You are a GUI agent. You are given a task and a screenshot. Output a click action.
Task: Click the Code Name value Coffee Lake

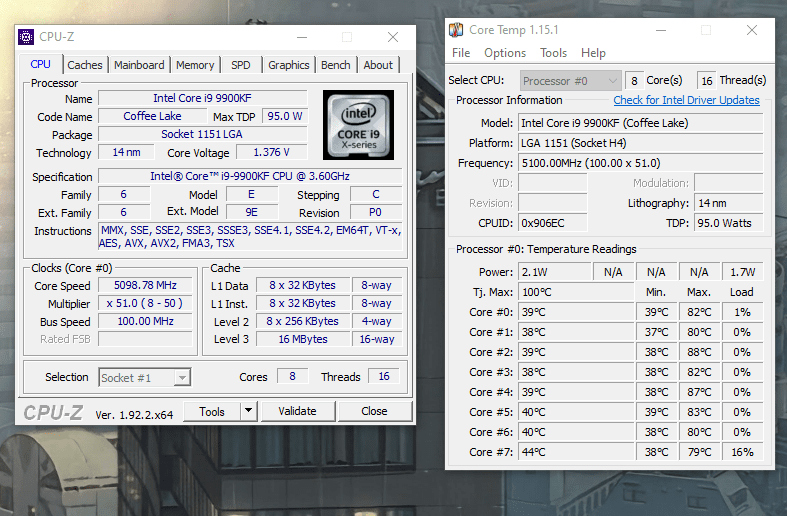(152, 116)
